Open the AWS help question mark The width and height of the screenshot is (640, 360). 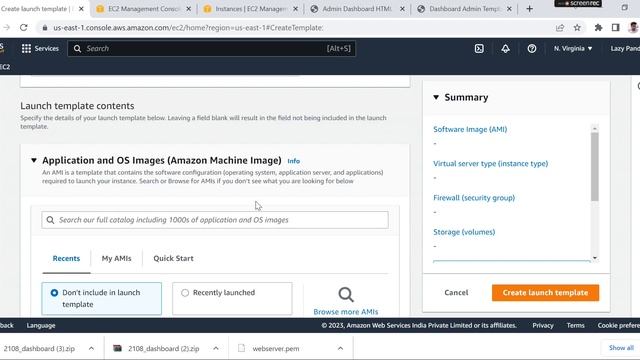531,49
